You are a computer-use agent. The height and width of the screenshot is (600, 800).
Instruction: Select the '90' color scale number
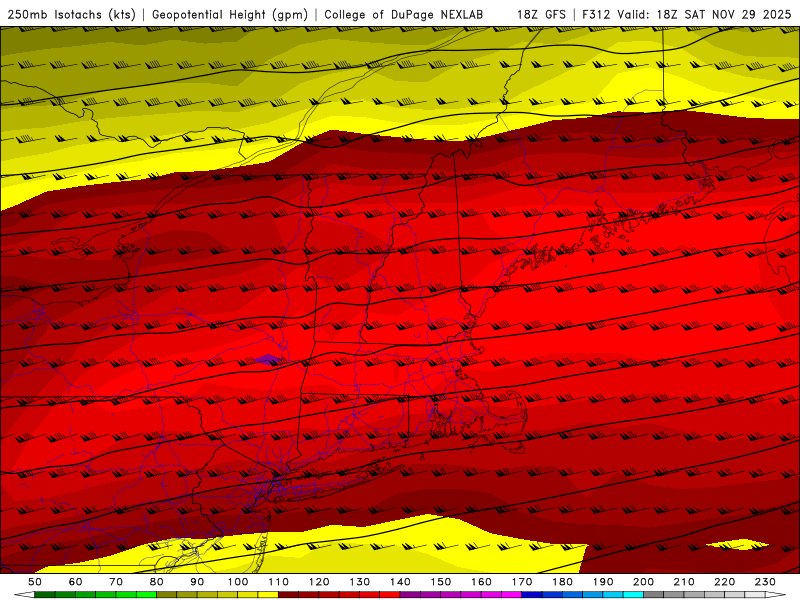tap(197, 582)
